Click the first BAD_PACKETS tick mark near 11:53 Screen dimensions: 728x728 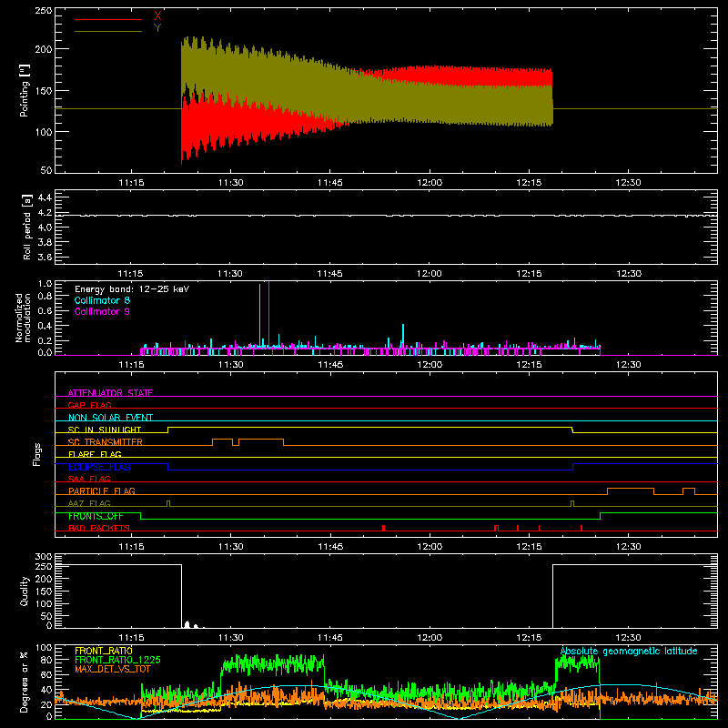[383, 528]
